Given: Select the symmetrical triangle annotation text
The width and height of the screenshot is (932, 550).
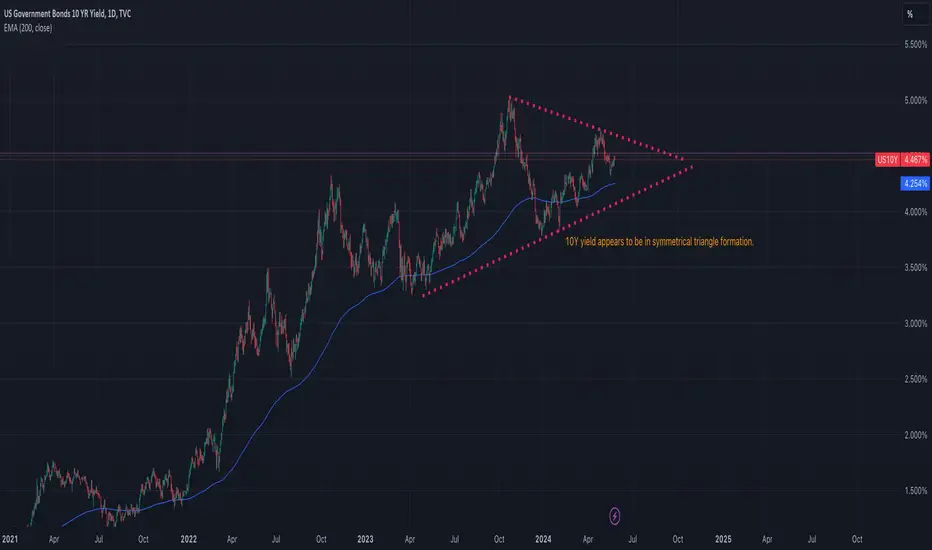Looking at the screenshot, I should pos(659,241).
